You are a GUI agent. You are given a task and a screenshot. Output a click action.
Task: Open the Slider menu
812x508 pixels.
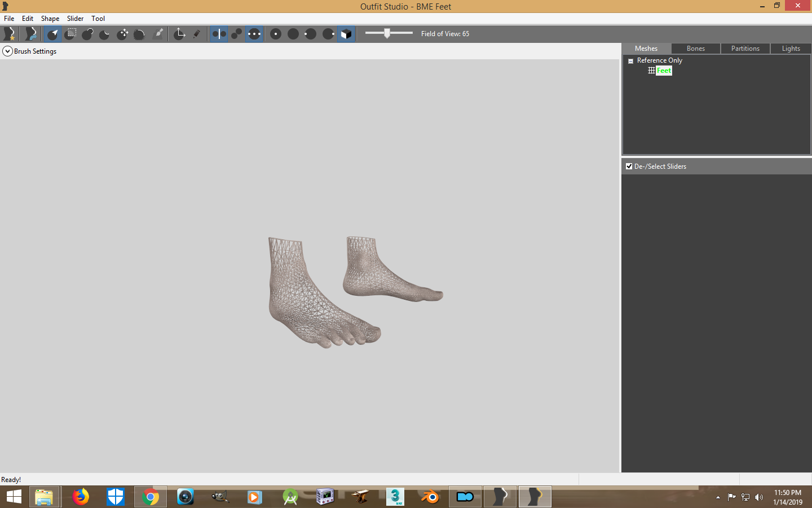click(x=75, y=19)
